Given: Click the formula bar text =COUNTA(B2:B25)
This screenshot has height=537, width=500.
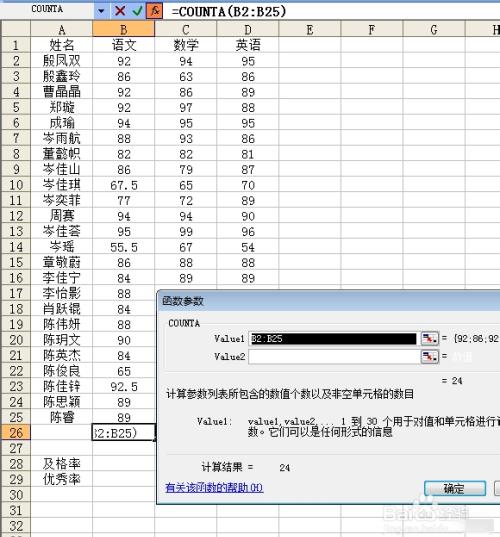Looking at the screenshot, I should (229, 12).
